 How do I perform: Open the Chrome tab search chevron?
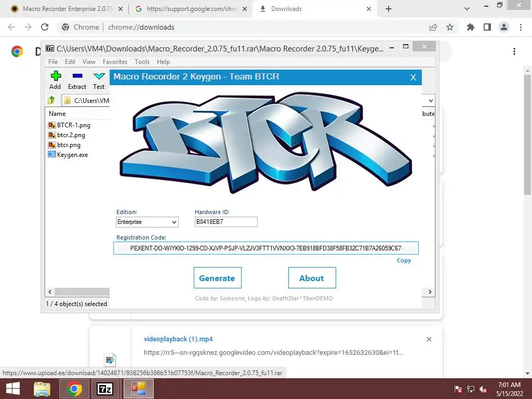coord(467,9)
